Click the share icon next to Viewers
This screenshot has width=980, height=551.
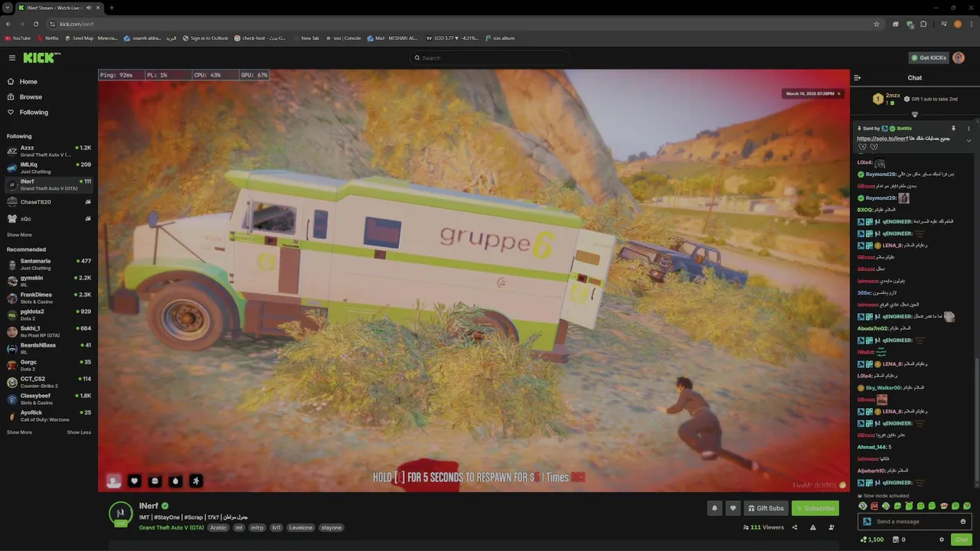794,527
